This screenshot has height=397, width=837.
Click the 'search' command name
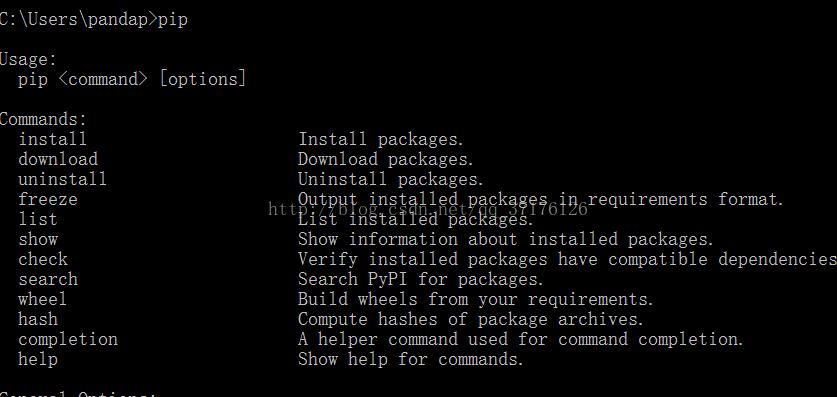(x=48, y=279)
